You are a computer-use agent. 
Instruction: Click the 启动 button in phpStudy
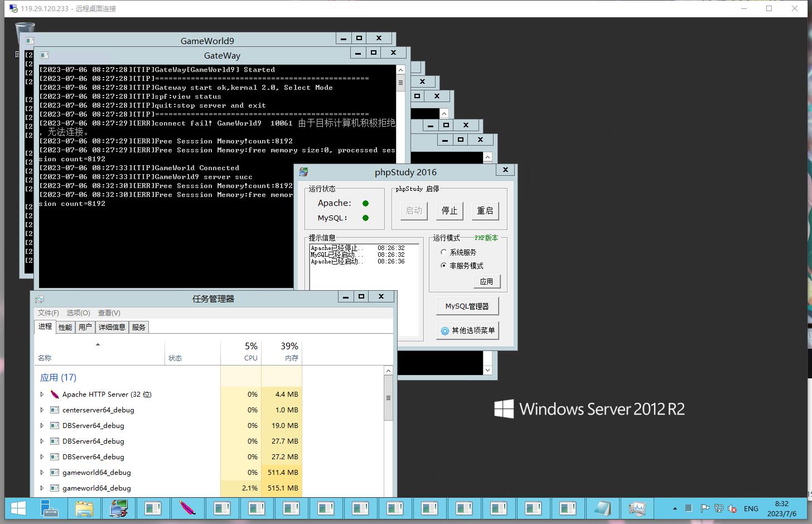414,210
